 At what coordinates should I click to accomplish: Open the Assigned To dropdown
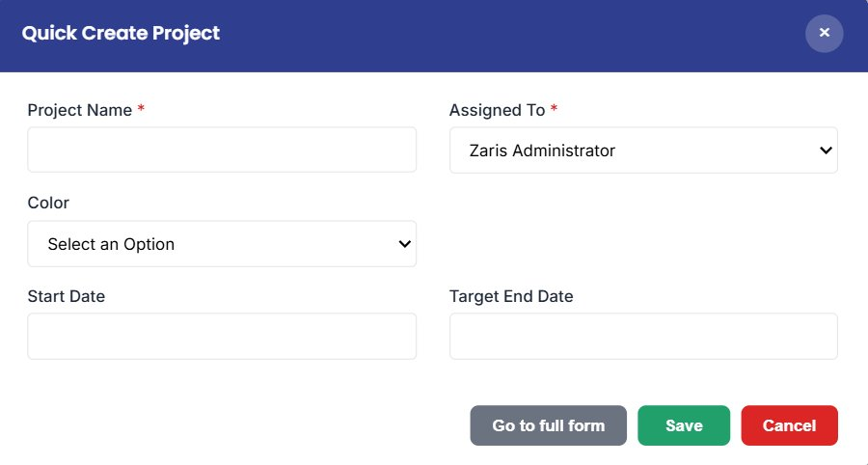[643, 150]
